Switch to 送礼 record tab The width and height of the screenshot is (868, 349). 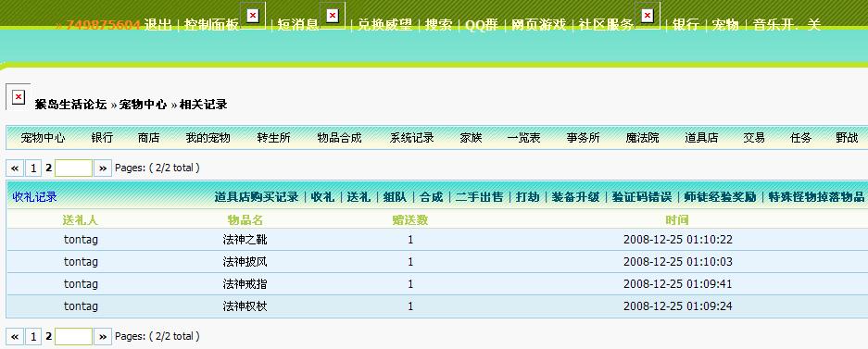[359, 197]
